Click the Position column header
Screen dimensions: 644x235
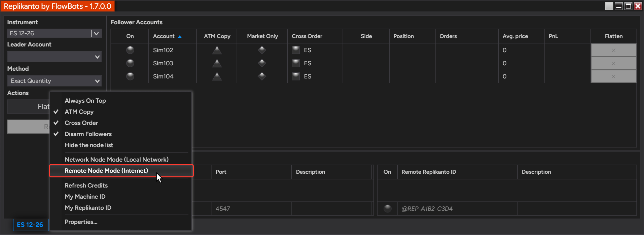[x=412, y=36]
